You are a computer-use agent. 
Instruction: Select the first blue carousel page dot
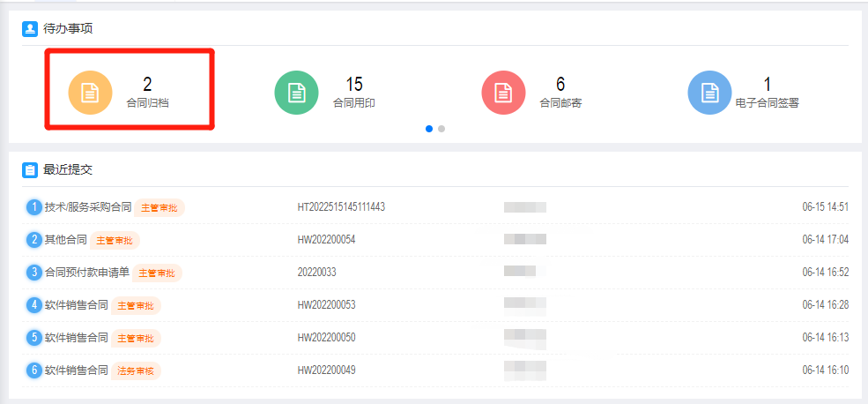click(x=429, y=129)
